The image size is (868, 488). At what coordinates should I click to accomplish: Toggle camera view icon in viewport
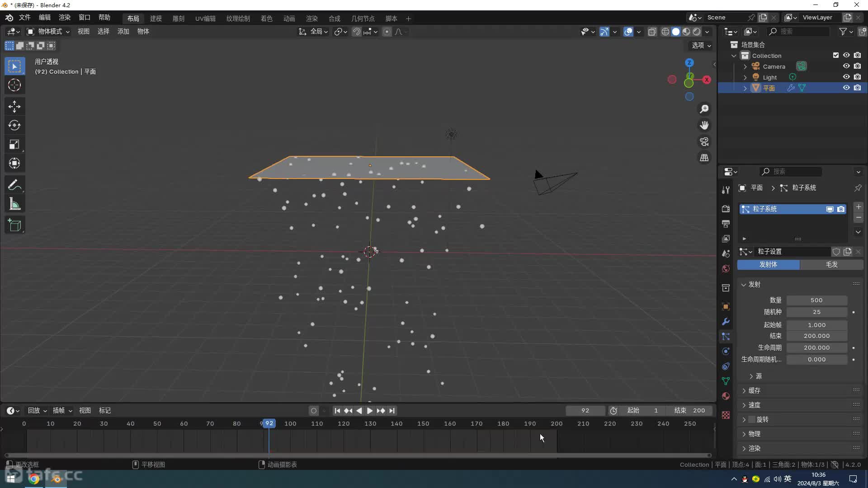(704, 141)
